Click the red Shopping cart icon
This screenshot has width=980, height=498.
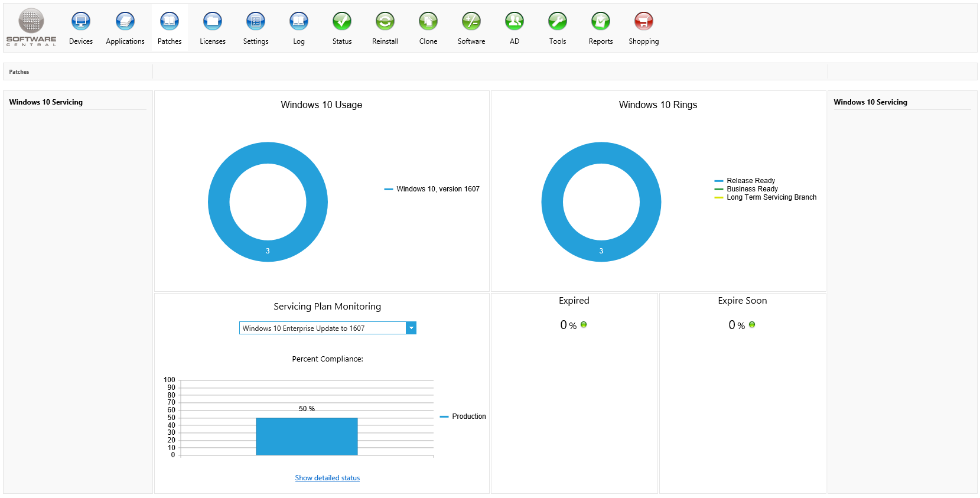[x=644, y=22]
